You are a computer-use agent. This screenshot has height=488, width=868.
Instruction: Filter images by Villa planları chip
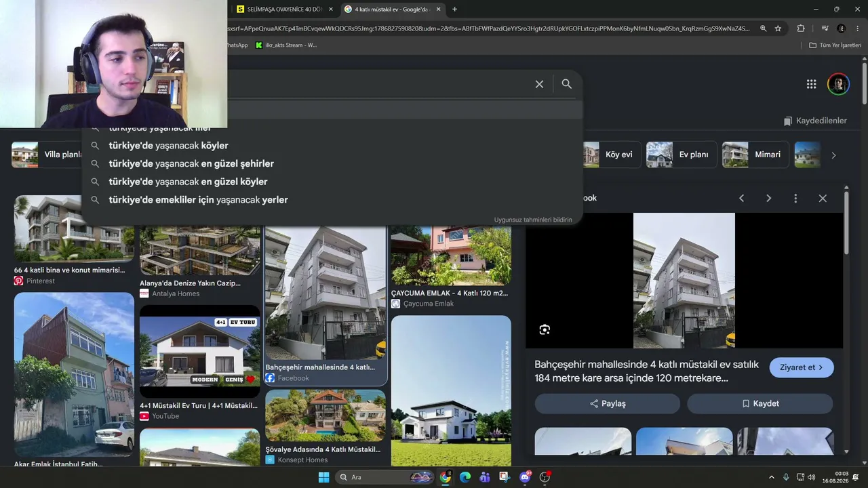point(47,155)
